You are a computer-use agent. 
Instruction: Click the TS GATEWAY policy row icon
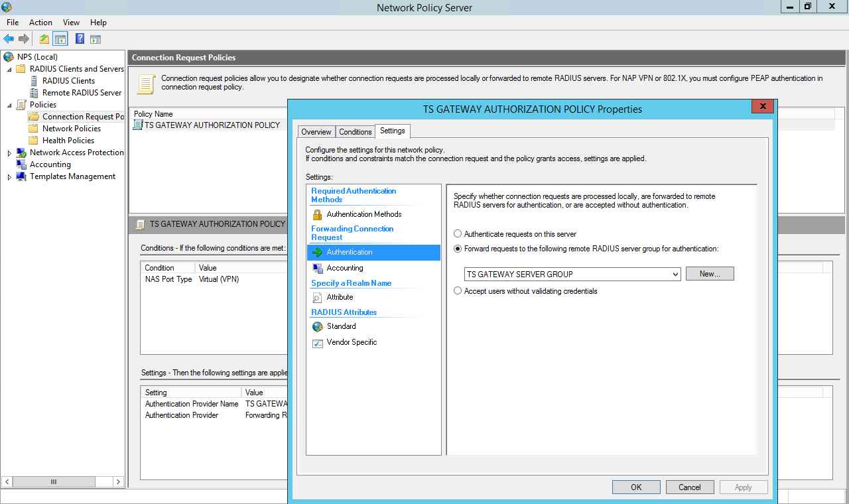click(x=138, y=125)
